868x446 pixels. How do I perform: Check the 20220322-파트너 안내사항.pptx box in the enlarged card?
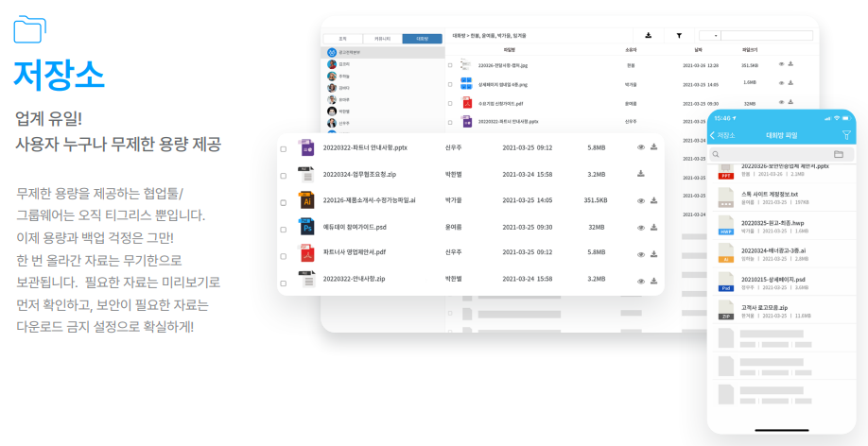point(284,149)
